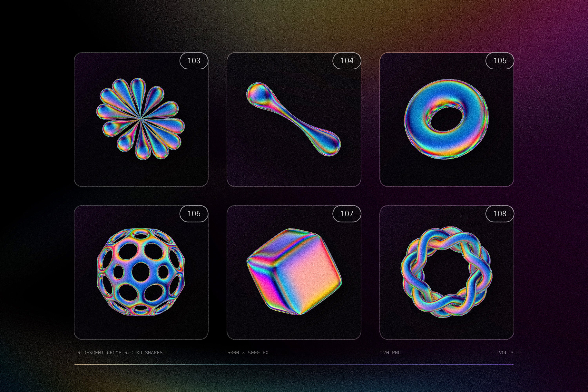Click the 104 number badge
The image size is (588, 392).
(347, 61)
